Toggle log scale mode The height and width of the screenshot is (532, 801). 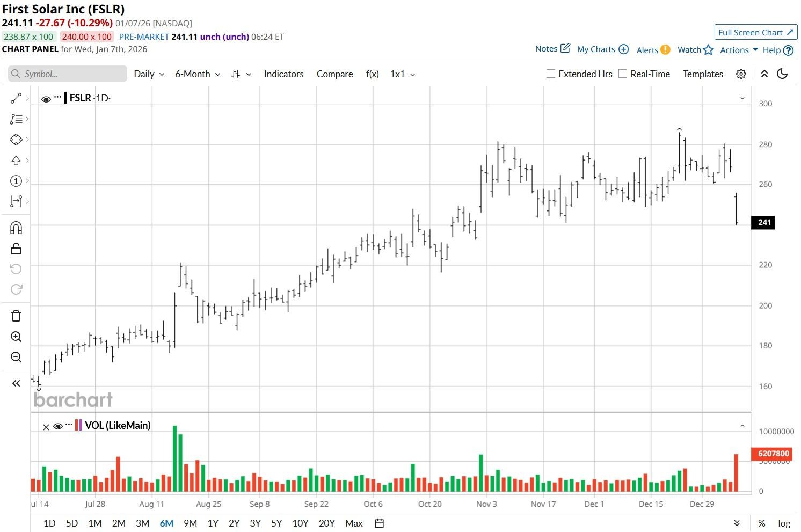point(784,523)
